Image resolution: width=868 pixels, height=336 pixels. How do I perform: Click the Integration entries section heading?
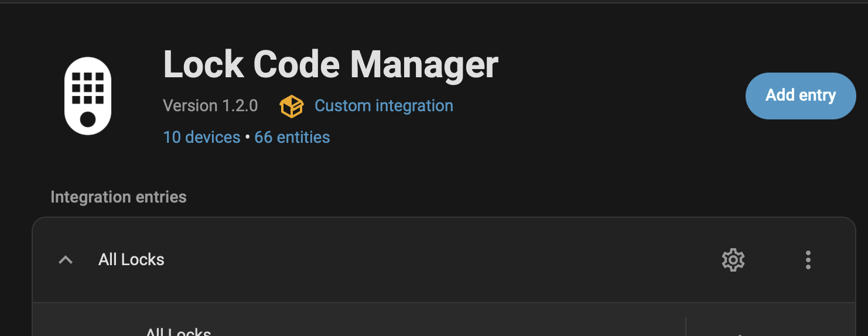(x=118, y=197)
